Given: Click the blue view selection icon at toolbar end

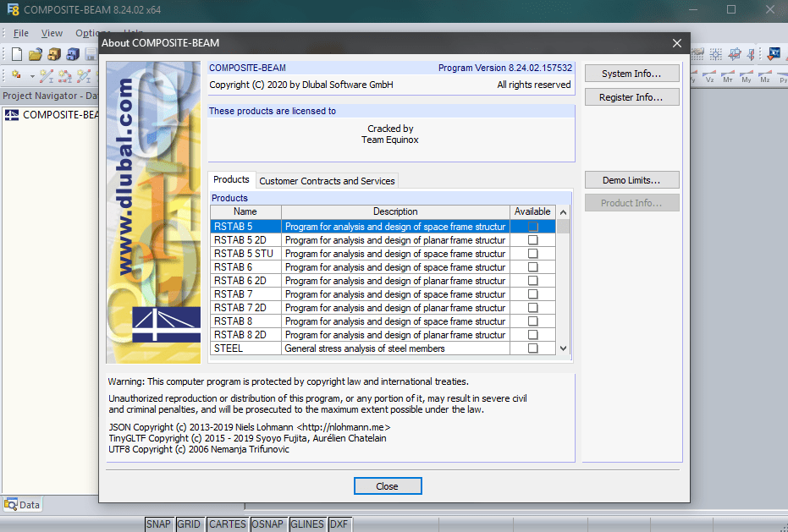Looking at the screenshot, I should tap(774, 54).
